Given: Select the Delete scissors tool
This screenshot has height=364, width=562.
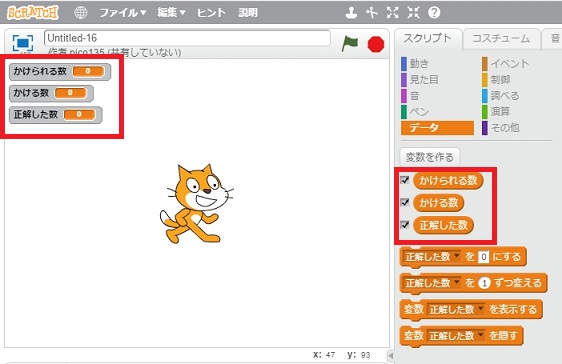Looking at the screenshot, I should click(372, 13).
